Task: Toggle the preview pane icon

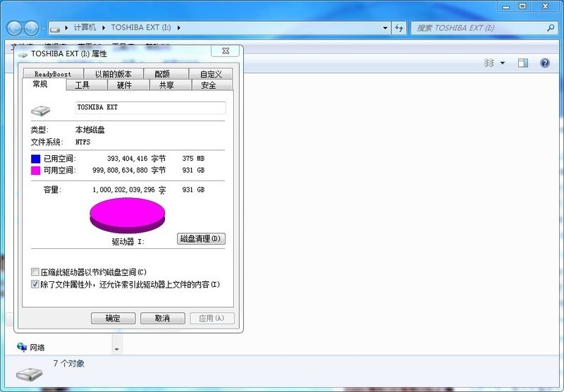Action: tap(522, 63)
